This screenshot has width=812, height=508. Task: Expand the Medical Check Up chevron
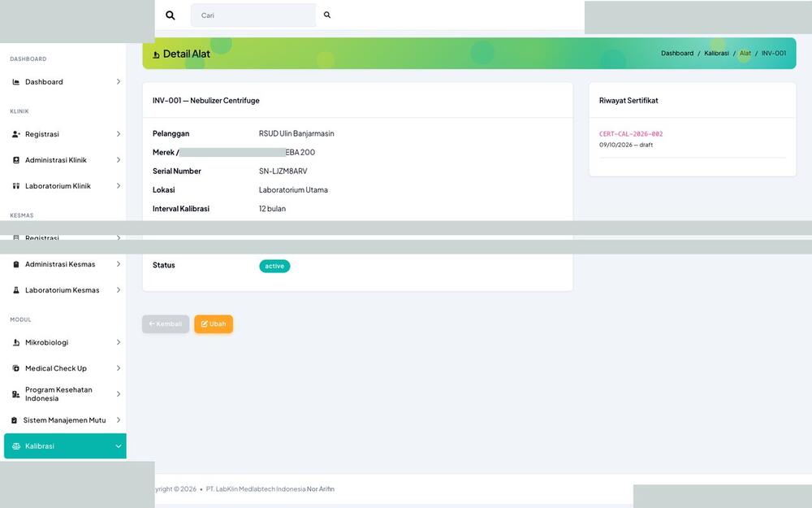coord(118,368)
